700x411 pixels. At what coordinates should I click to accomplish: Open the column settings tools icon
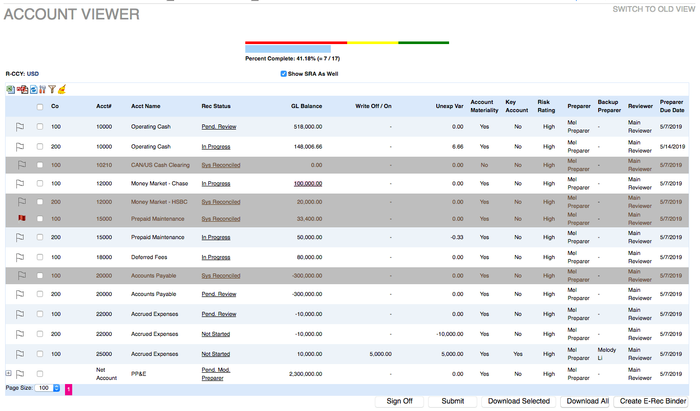[x=41, y=89]
